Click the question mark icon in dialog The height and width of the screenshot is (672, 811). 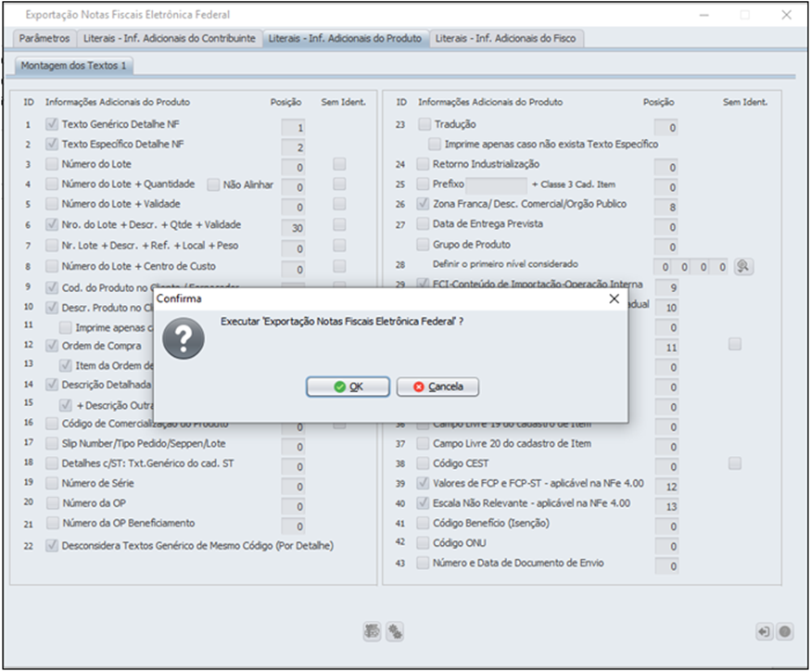184,341
